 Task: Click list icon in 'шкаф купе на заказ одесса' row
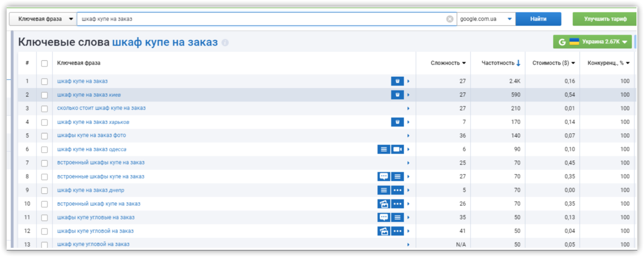(x=384, y=149)
